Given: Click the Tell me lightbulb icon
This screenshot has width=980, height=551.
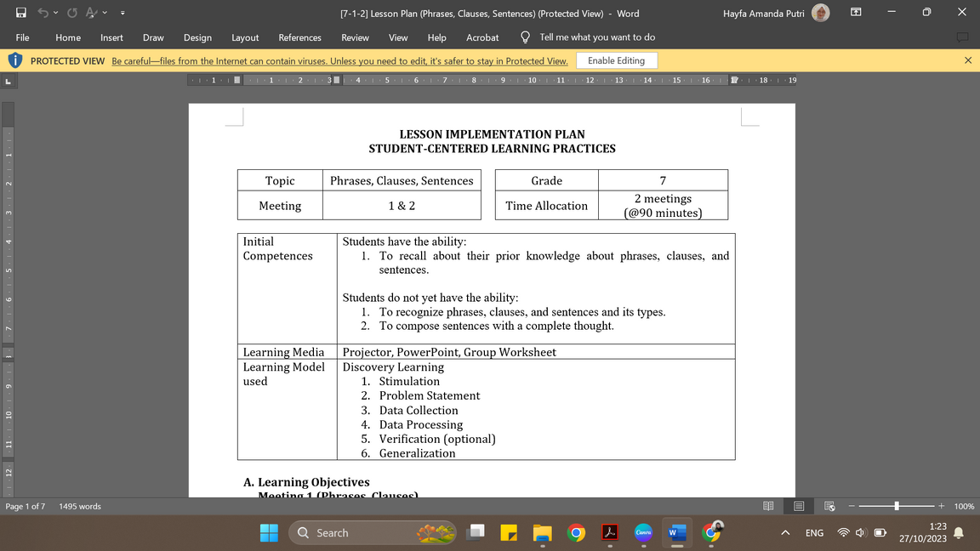Looking at the screenshot, I should [x=525, y=37].
